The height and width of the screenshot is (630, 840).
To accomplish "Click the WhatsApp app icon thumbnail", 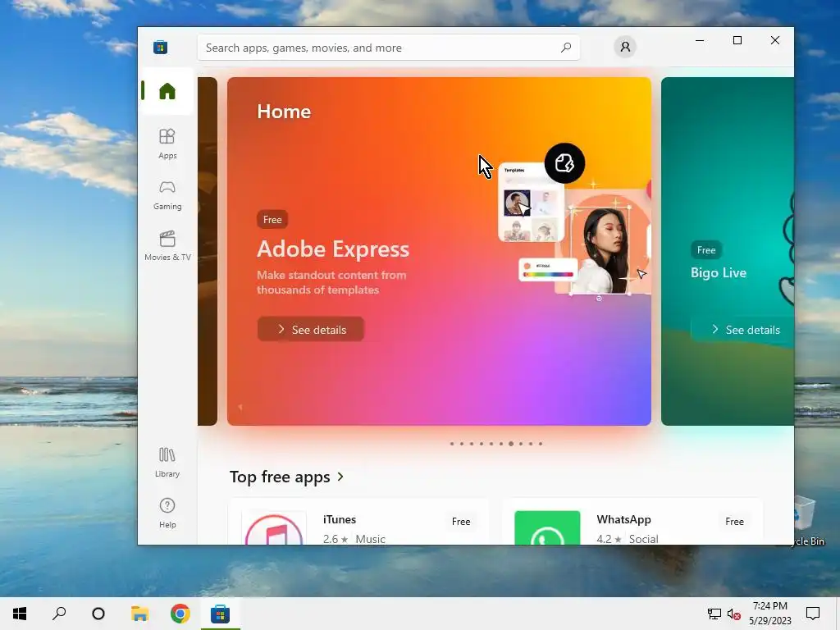I will coord(547,528).
